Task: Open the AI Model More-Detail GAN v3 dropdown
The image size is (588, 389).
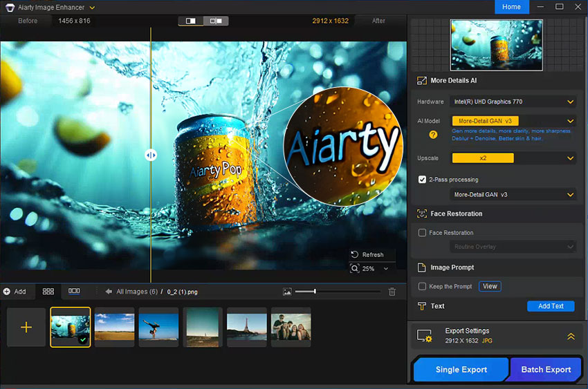Action: (513, 121)
